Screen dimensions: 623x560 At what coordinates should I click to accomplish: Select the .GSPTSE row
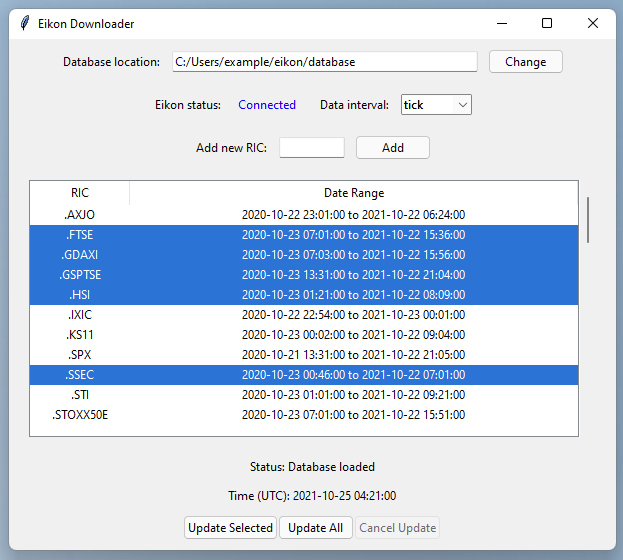pos(304,275)
